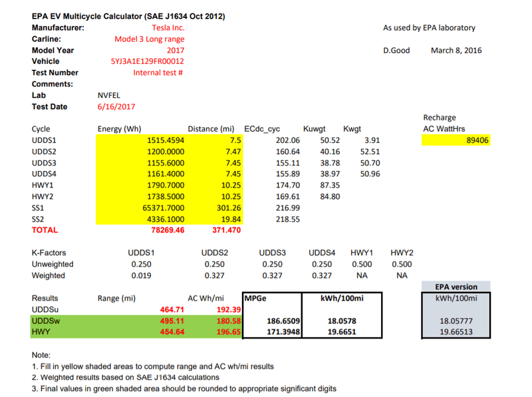This screenshot has width=532, height=397.
Task: Click the UDDS1 Kwgt value 3.91
Action: point(372,140)
